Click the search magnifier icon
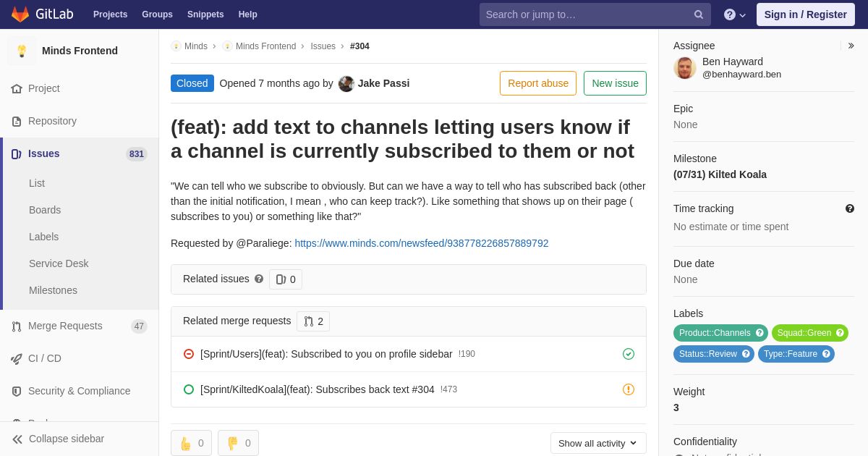The height and width of the screenshot is (456, 868). [x=699, y=14]
